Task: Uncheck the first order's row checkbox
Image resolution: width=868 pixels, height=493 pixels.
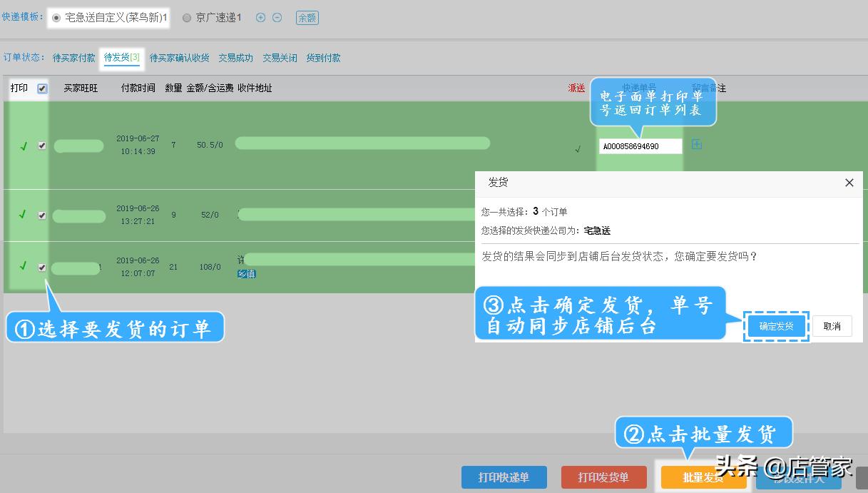Action: (x=42, y=145)
